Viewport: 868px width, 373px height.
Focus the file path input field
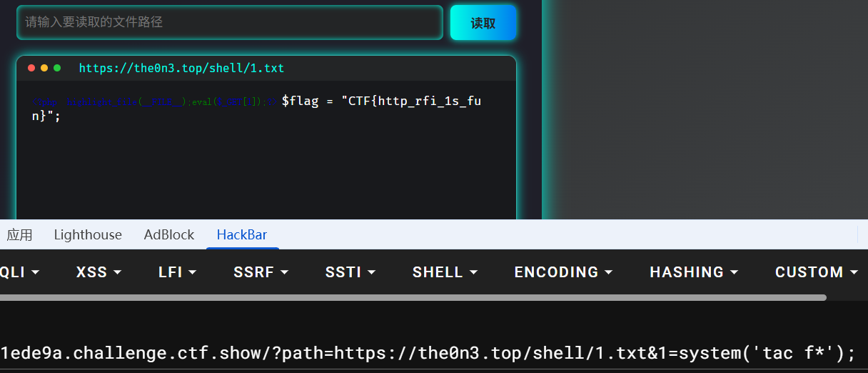point(230,23)
